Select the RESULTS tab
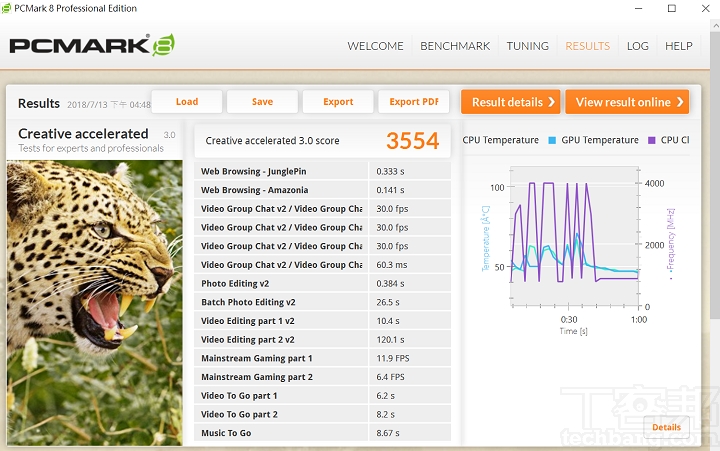The image size is (720, 451). 587,46
